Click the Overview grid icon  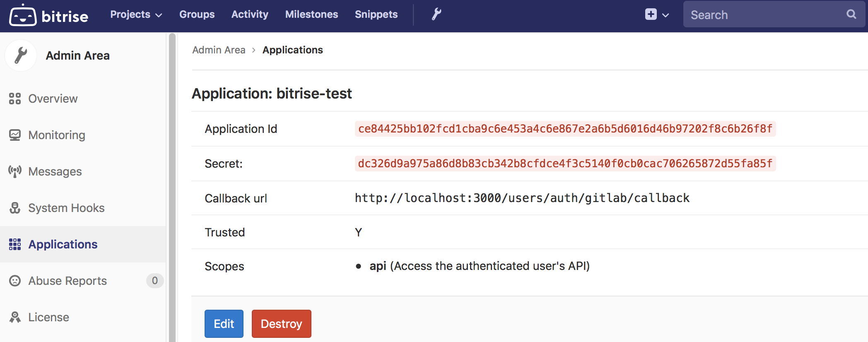pyautogui.click(x=15, y=99)
